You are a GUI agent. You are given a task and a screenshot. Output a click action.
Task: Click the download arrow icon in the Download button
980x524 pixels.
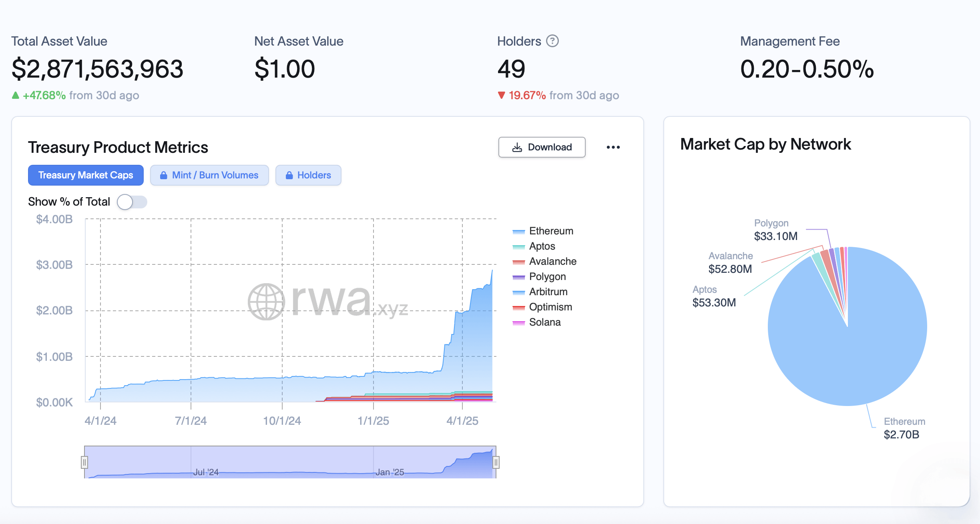(x=517, y=147)
